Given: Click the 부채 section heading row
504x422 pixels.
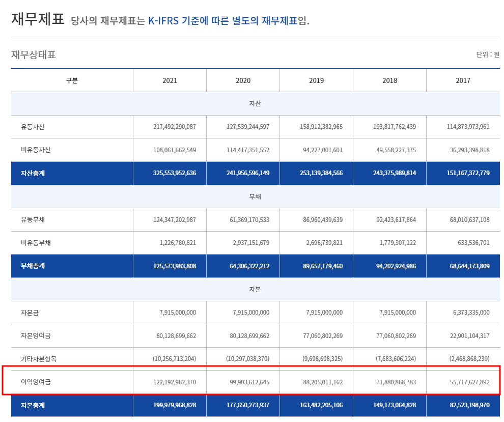Looking at the screenshot, I should pos(255,196).
